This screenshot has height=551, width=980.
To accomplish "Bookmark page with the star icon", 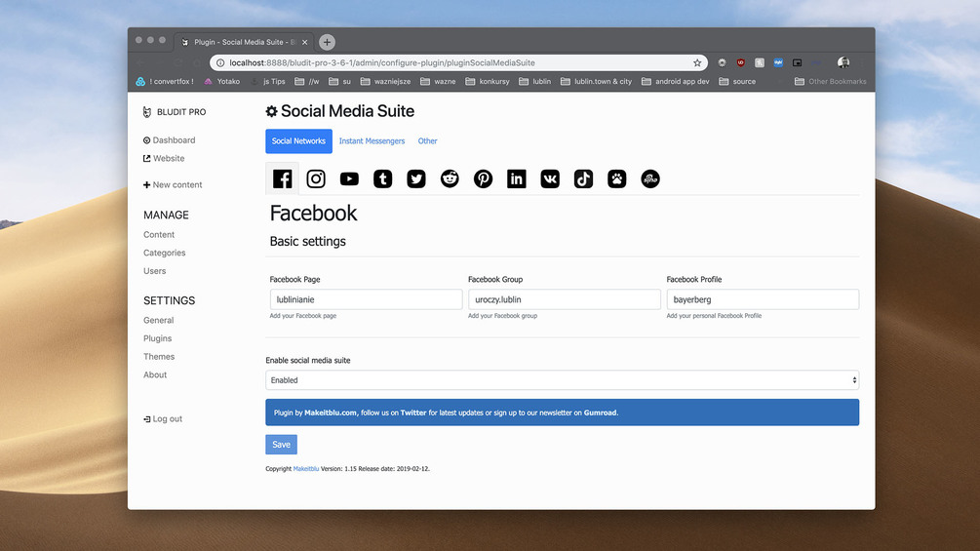I will click(x=697, y=62).
